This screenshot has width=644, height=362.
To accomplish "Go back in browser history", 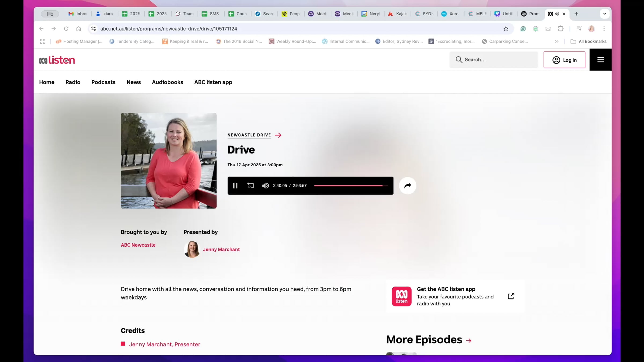I will pos(41,29).
